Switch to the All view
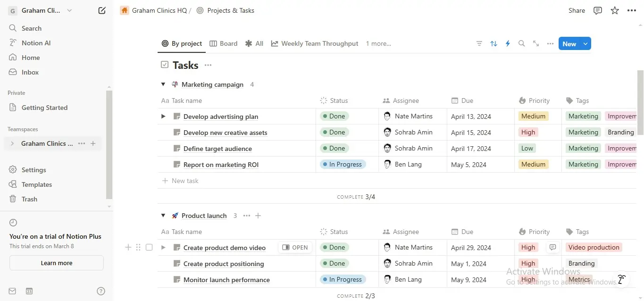 click(254, 43)
